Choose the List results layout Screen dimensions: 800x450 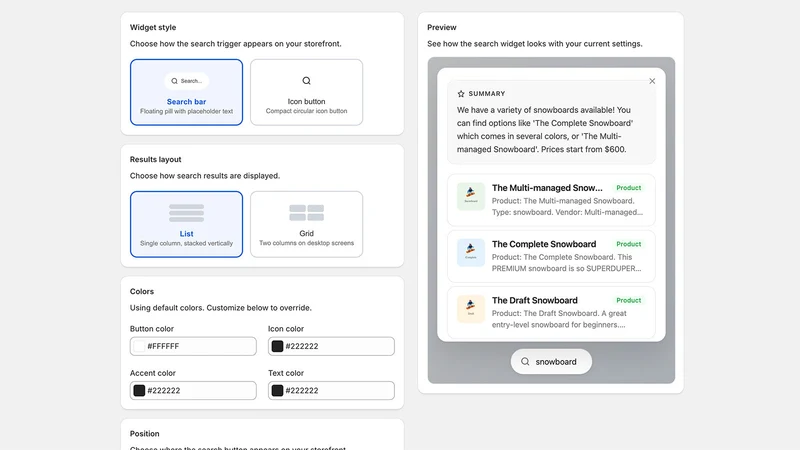click(x=186, y=224)
